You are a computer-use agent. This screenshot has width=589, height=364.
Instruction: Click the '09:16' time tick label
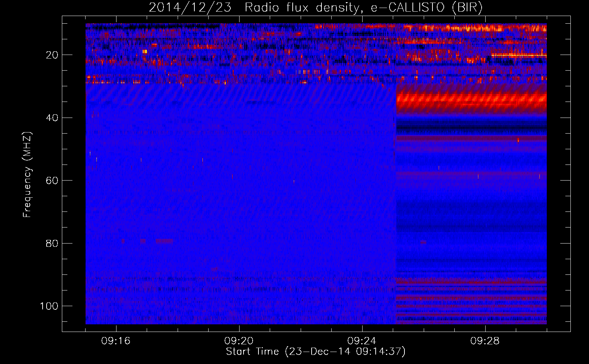coord(116,341)
